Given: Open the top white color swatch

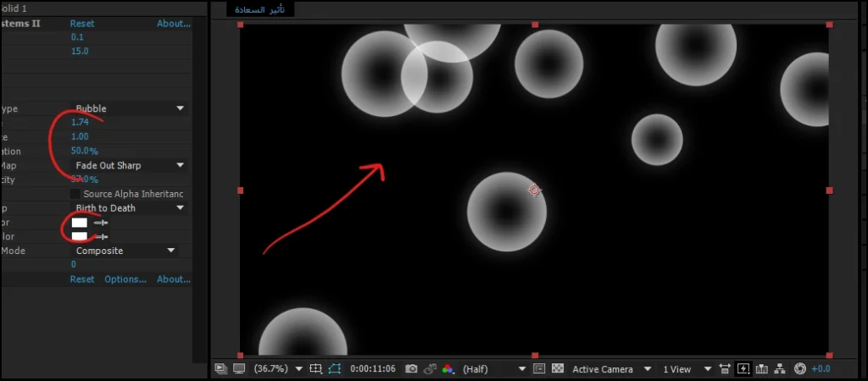Looking at the screenshot, I should click(x=80, y=223).
